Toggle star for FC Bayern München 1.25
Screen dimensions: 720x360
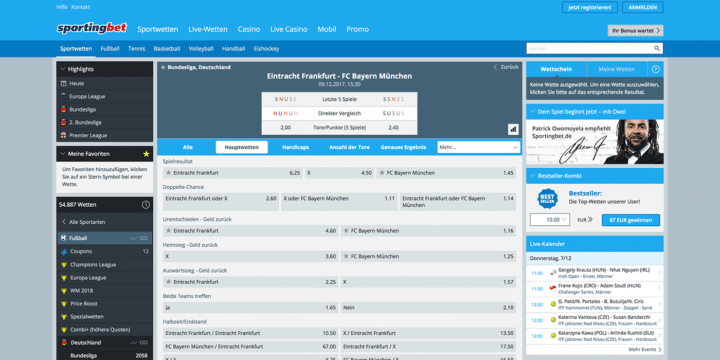(346, 256)
